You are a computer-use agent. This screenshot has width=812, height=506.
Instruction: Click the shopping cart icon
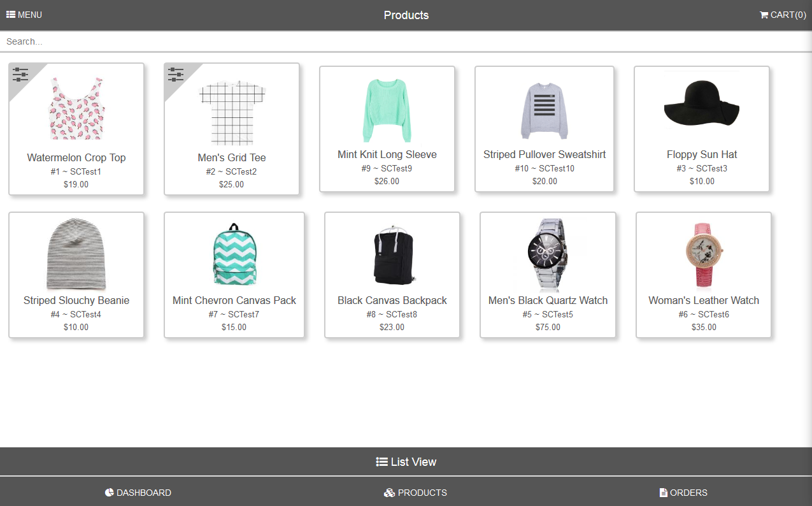tap(764, 15)
